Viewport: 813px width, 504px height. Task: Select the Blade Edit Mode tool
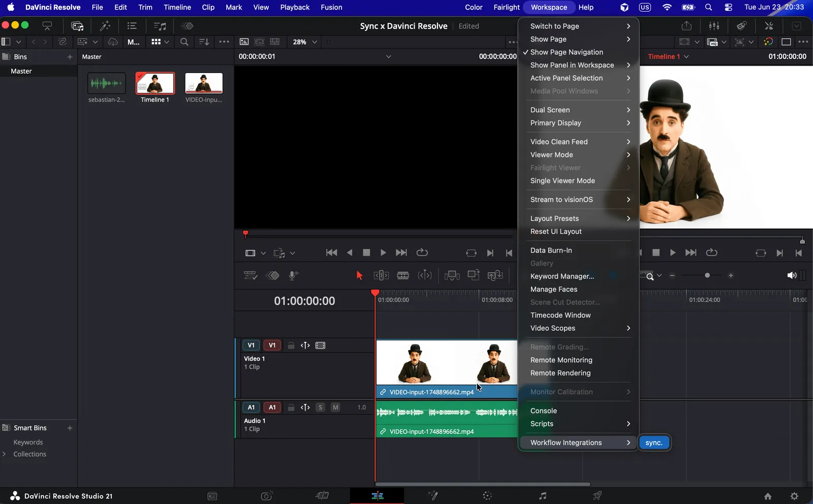[403, 275]
